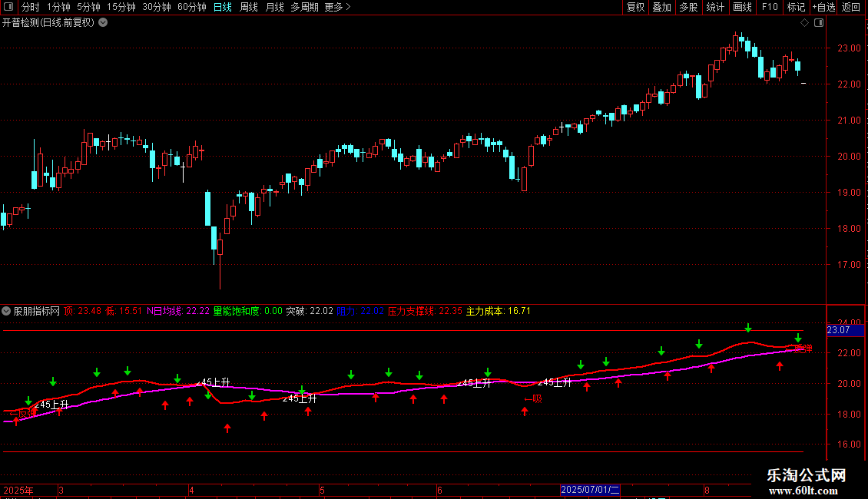The width and height of the screenshot is (868, 499).
Task: Click the month 6 marker on time axis
Action: 439,490
